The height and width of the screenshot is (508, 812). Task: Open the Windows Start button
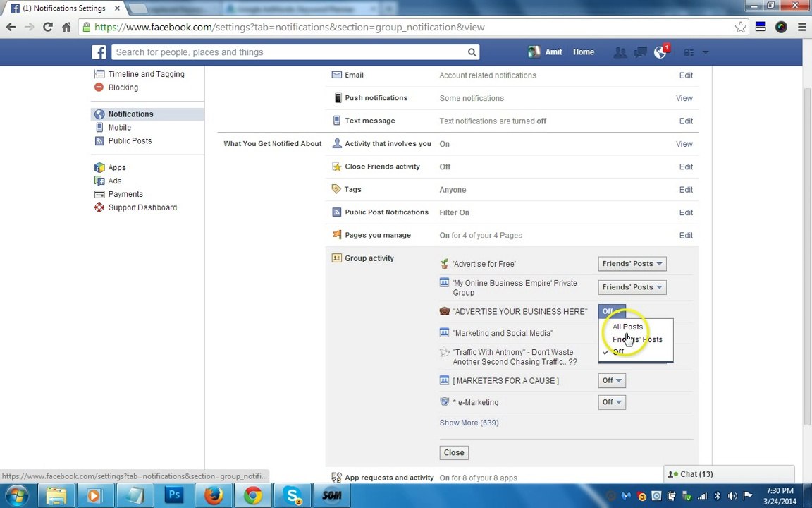[x=17, y=495]
